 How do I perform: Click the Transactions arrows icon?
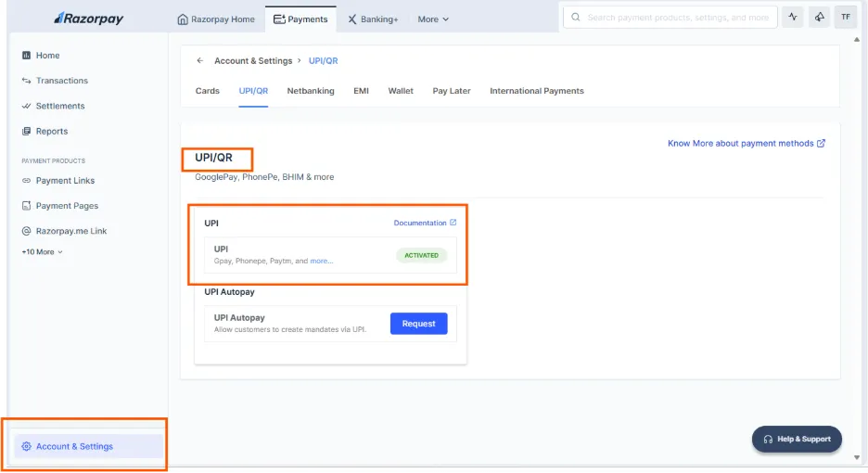(26, 81)
